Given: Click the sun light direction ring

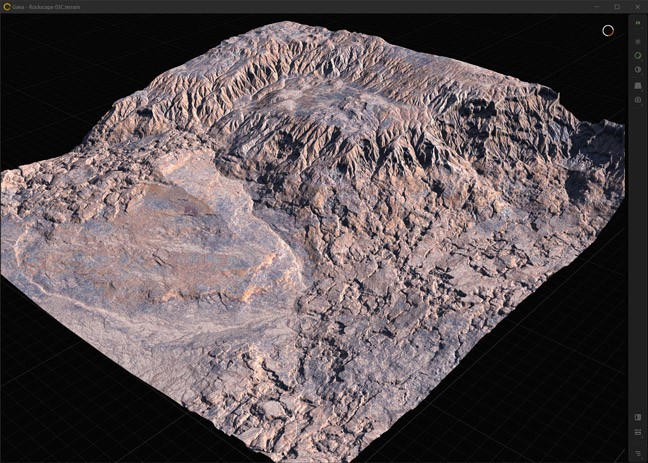Looking at the screenshot, I should click(607, 30).
